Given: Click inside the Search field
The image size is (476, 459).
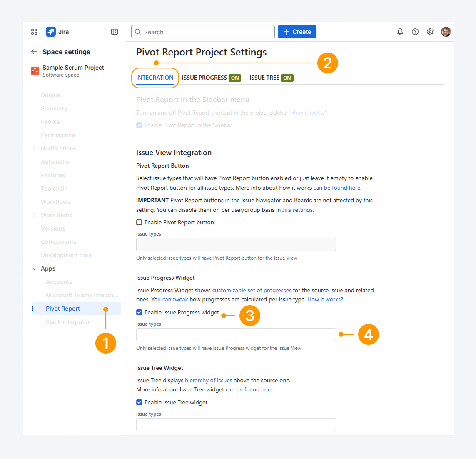Looking at the screenshot, I should click(x=203, y=32).
